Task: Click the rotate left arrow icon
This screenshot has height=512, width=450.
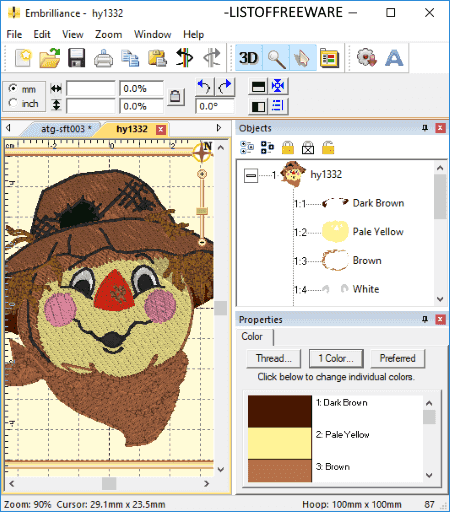Action: 204,87
